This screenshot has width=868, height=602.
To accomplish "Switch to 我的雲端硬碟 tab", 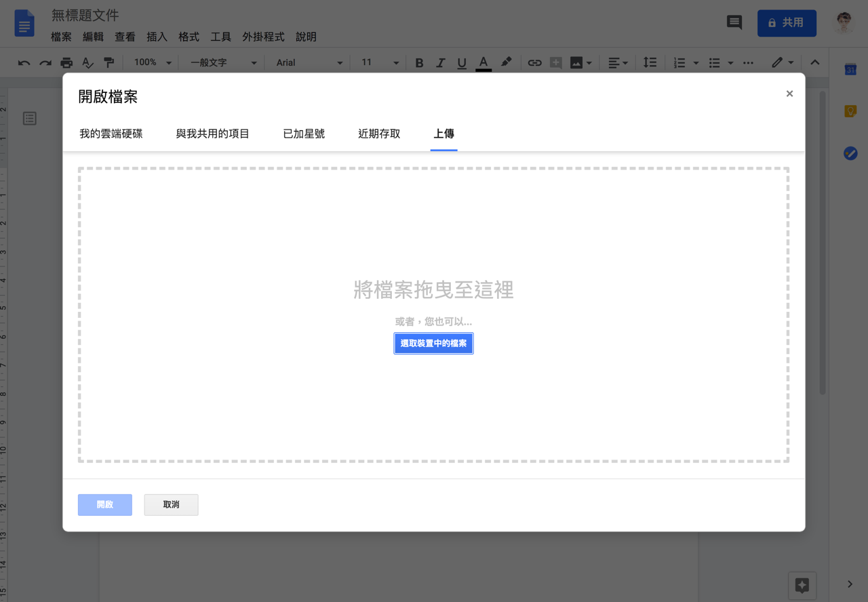I will pos(111,134).
